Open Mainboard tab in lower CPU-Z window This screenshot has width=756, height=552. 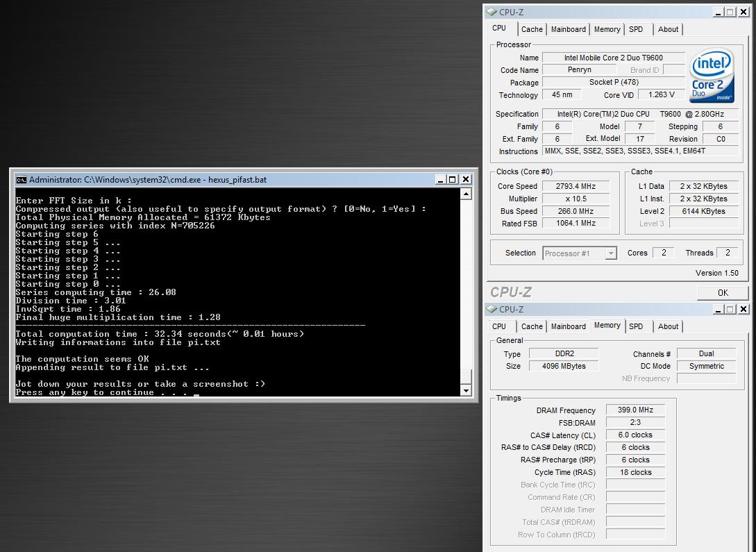569,326
